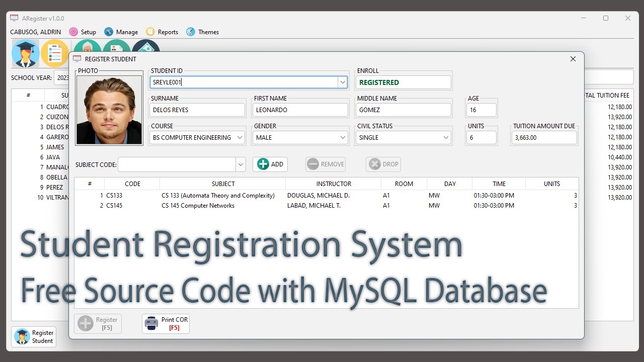This screenshot has height=362, width=644.
Task: Click the ADD subject button
Action: coord(270,164)
